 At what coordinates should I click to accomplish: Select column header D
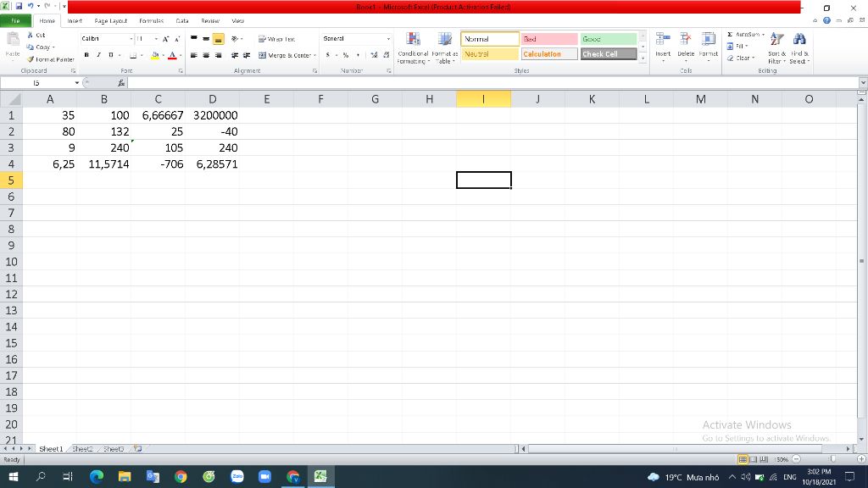pos(213,99)
